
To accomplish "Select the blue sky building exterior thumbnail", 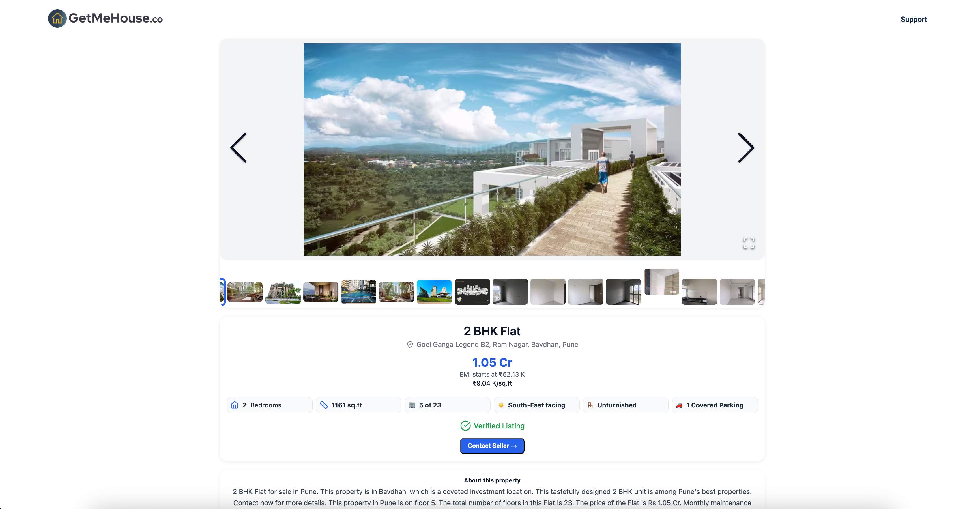I will 434,292.
